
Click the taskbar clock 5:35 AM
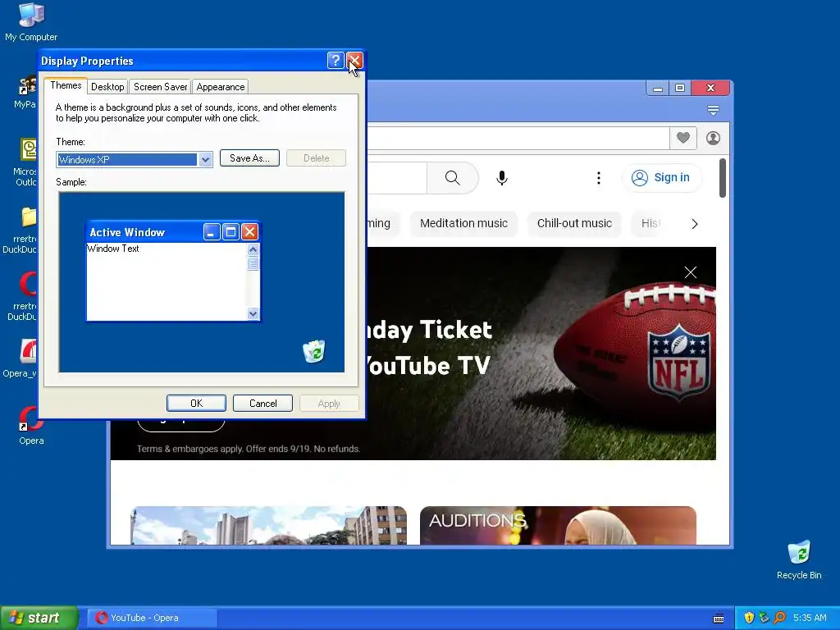(x=810, y=618)
